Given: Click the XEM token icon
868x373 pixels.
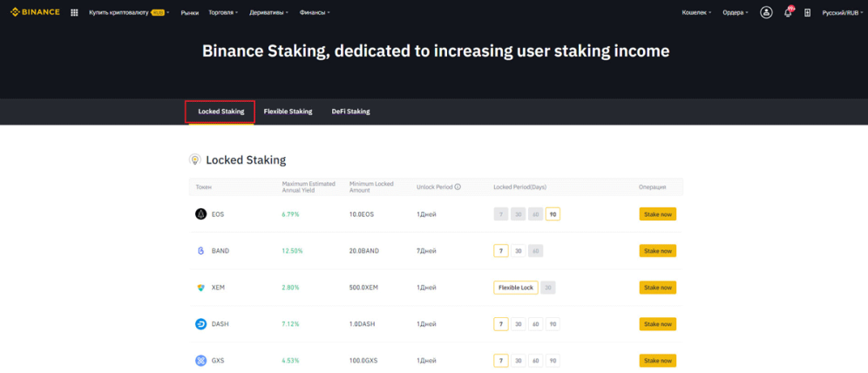Looking at the screenshot, I should [x=201, y=288].
